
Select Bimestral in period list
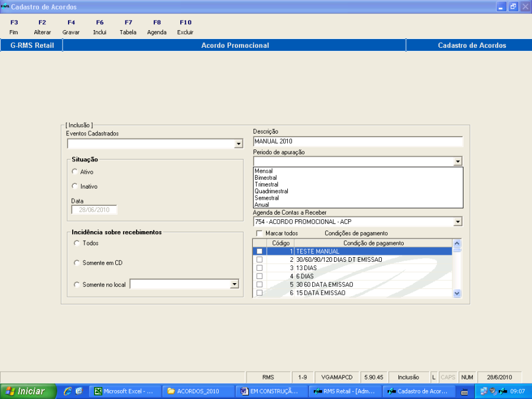tap(265, 178)
